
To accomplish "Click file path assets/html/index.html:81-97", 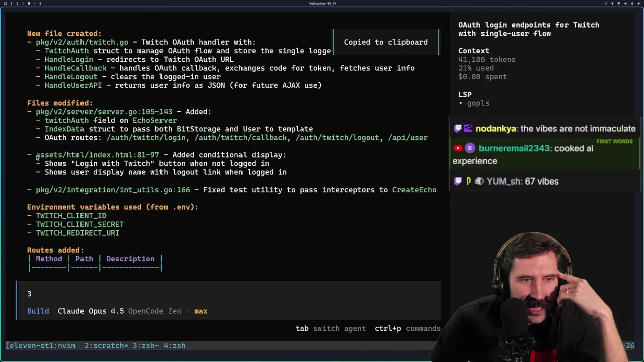I will tap(98, 155).
